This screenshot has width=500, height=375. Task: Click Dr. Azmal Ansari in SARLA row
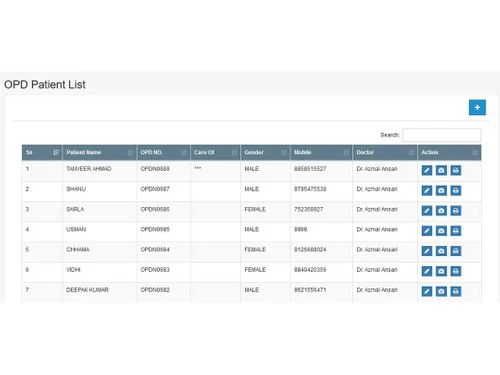pyautogui.click(x=377, y=209)
